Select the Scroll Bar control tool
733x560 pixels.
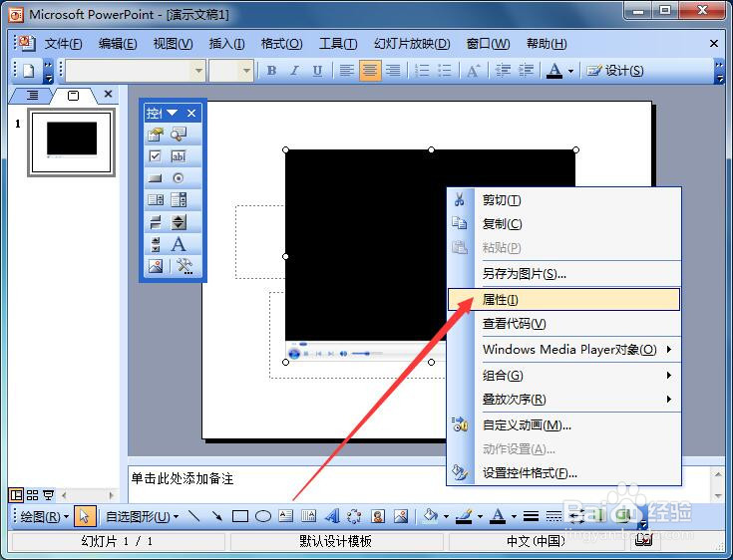[156, 244]
